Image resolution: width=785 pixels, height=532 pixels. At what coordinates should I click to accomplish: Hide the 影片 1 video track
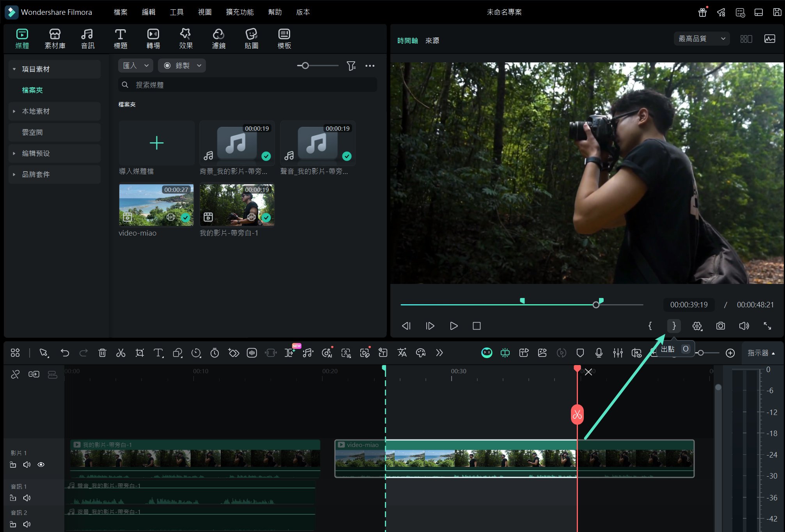click(41, 465)
